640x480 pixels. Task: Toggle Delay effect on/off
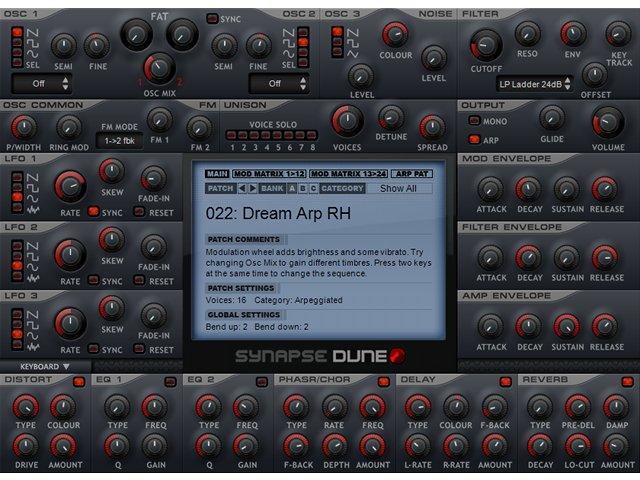click(506, 382)
